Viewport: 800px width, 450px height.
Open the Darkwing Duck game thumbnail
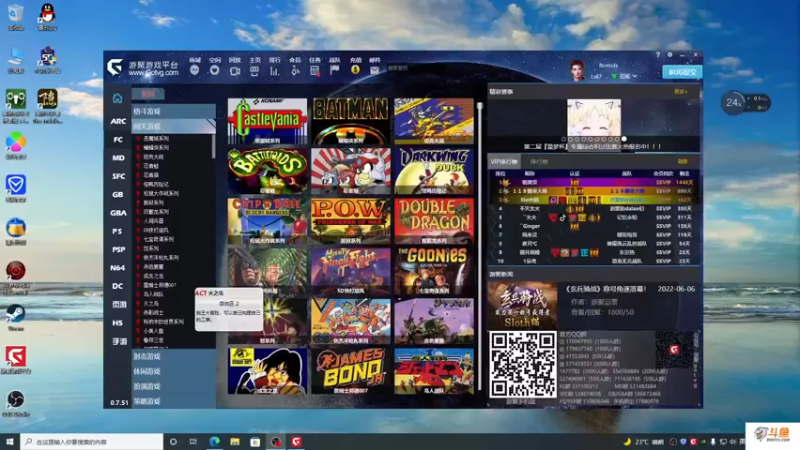[434, 171]
